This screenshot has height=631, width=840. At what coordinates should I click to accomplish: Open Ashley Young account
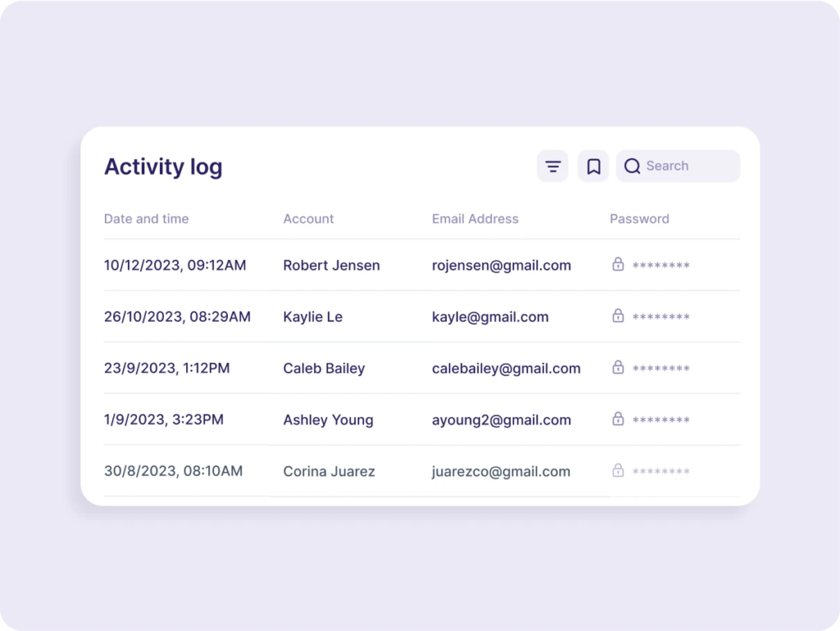click(328, 419)
